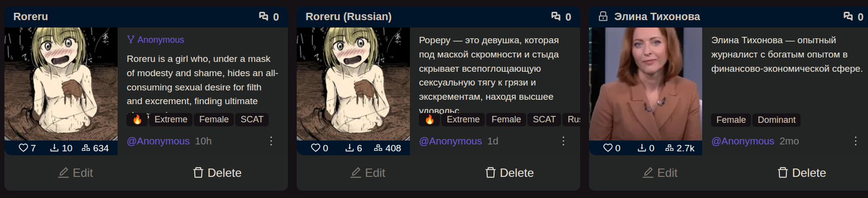Open @Anonymous profile link on Roreru card

158,141
